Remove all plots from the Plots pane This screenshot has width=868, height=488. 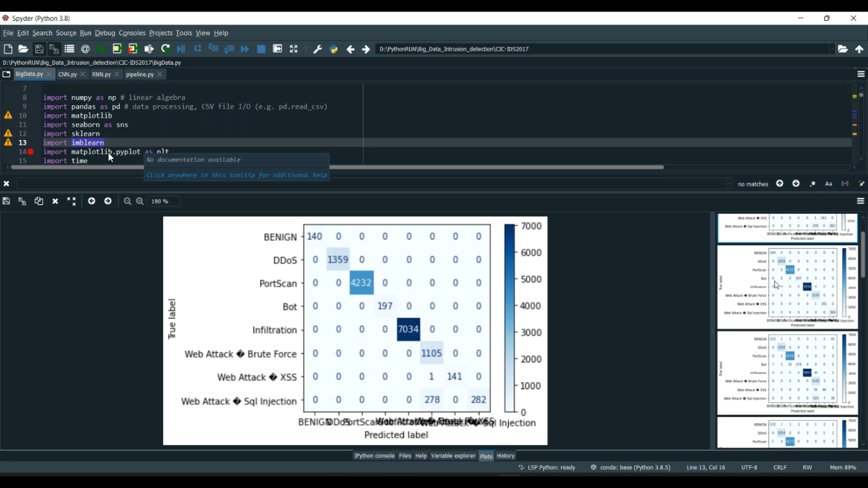pyautogui.click(x=71, y=201)
